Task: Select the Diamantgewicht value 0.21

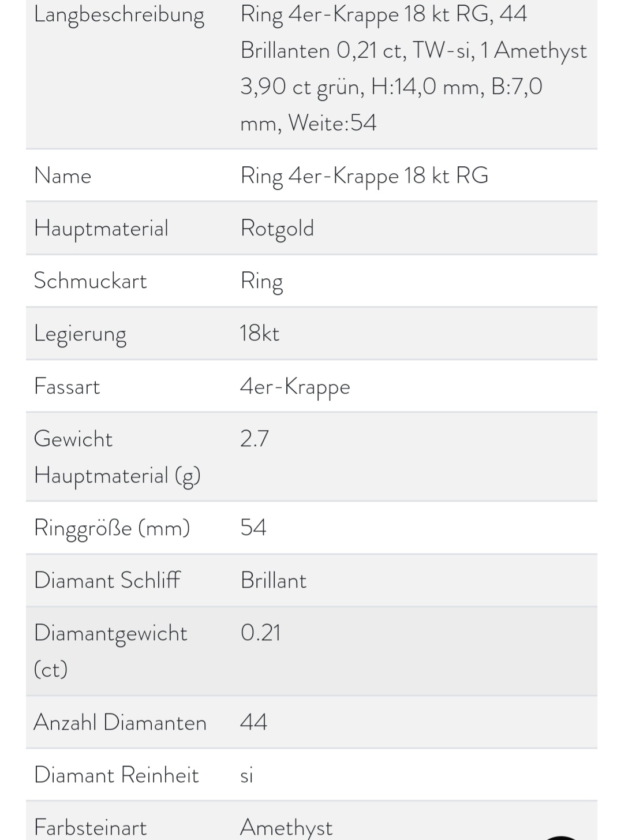Action: 260,633
